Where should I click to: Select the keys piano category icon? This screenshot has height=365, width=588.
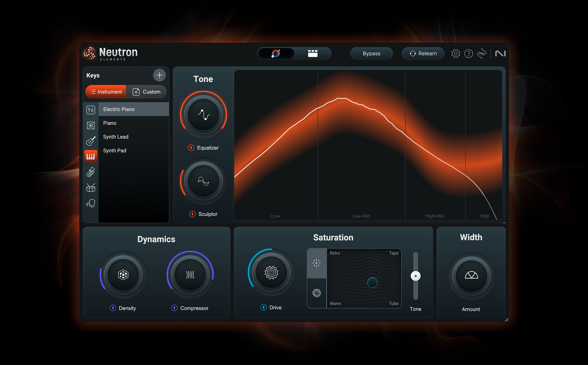coord(91,156)
